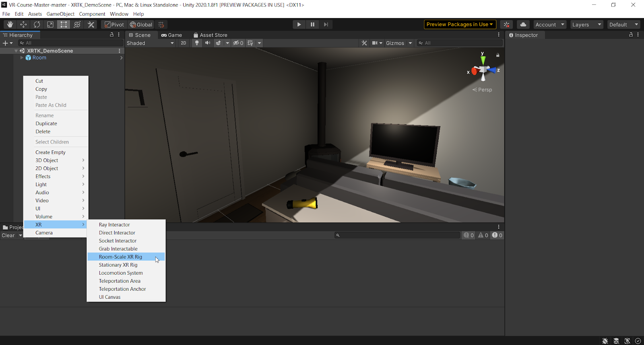Toggle scene lighting bulb icon
The height and width of the screenshot is (345, 644).
197,43
